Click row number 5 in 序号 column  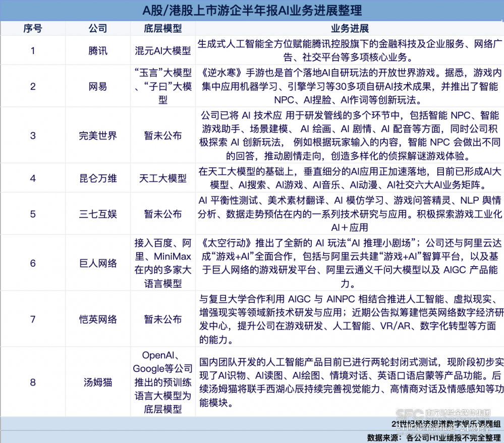[33, 214]
